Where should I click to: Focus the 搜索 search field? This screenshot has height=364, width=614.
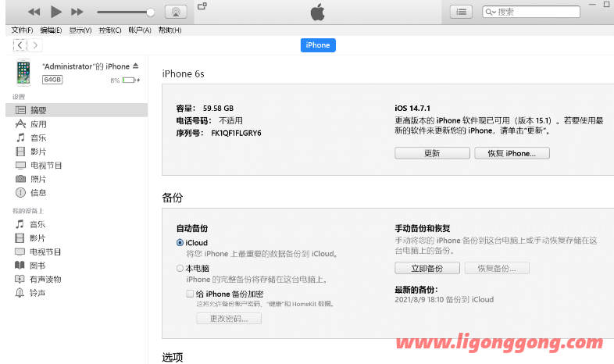coord(531,12)
